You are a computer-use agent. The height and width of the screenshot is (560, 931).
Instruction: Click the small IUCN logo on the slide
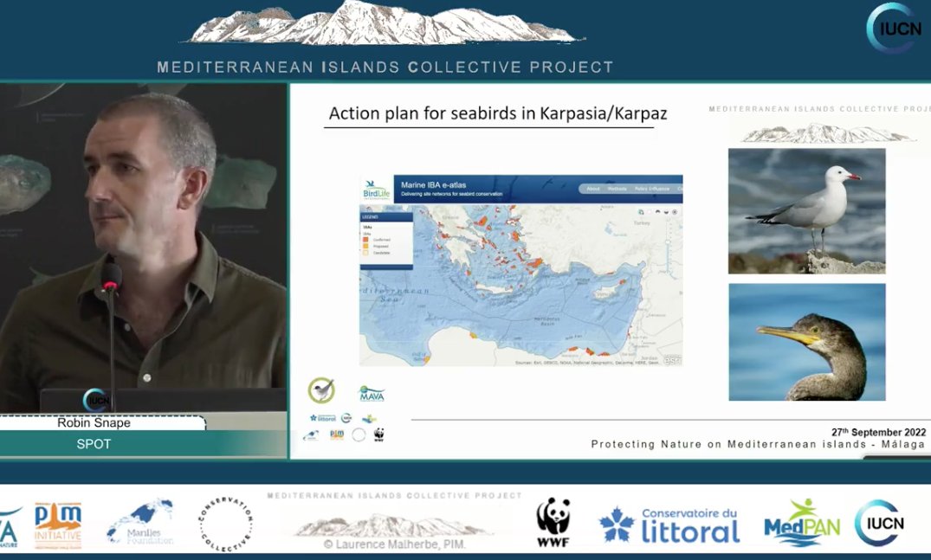[346, 418]
